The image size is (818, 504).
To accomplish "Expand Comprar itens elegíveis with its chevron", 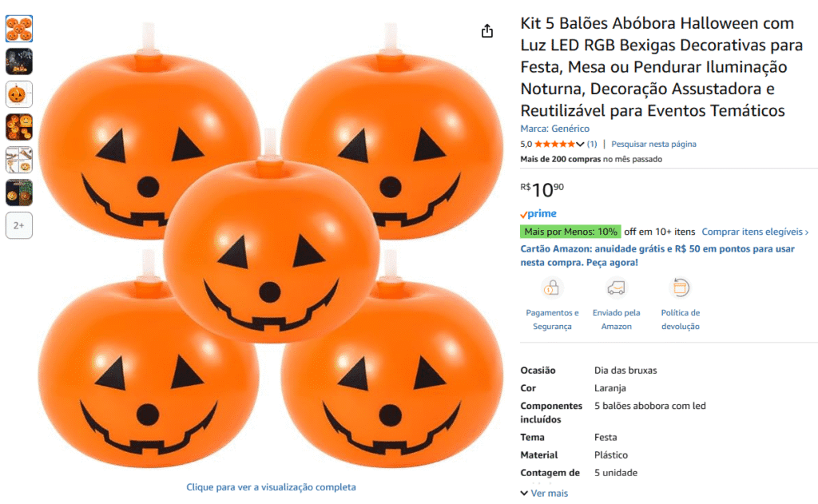I will 753,231.
